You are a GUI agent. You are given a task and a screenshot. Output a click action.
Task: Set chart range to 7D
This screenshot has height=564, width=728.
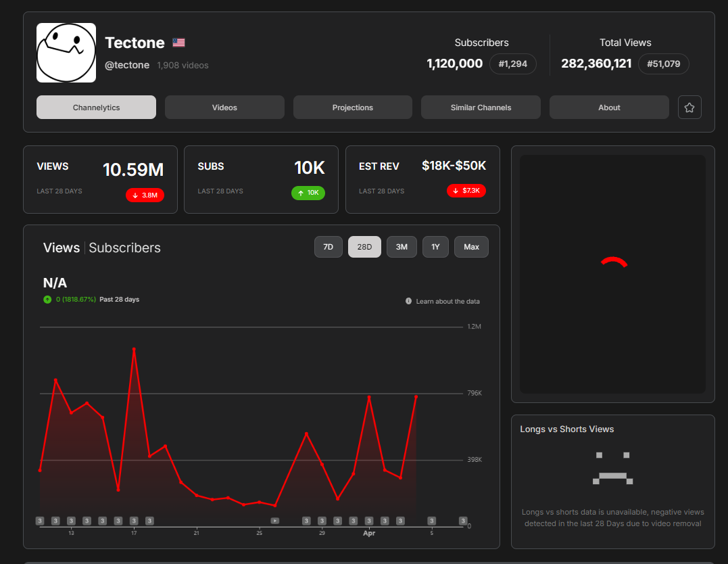329,247
